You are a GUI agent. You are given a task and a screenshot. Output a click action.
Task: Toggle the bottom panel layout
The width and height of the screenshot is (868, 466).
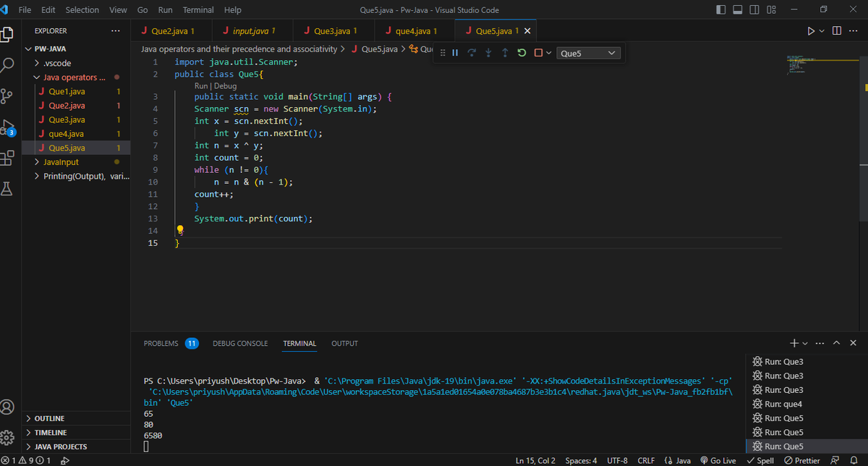pos(738,10)
